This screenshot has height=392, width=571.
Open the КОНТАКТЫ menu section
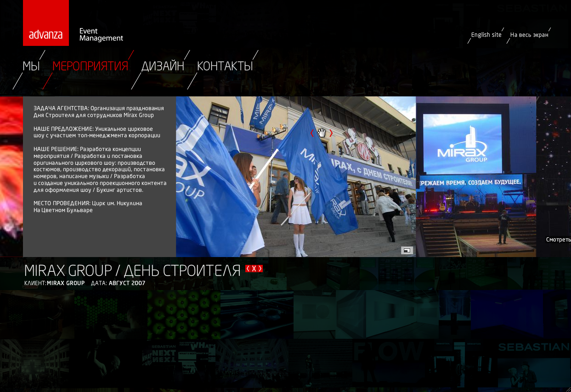(225, 66)
